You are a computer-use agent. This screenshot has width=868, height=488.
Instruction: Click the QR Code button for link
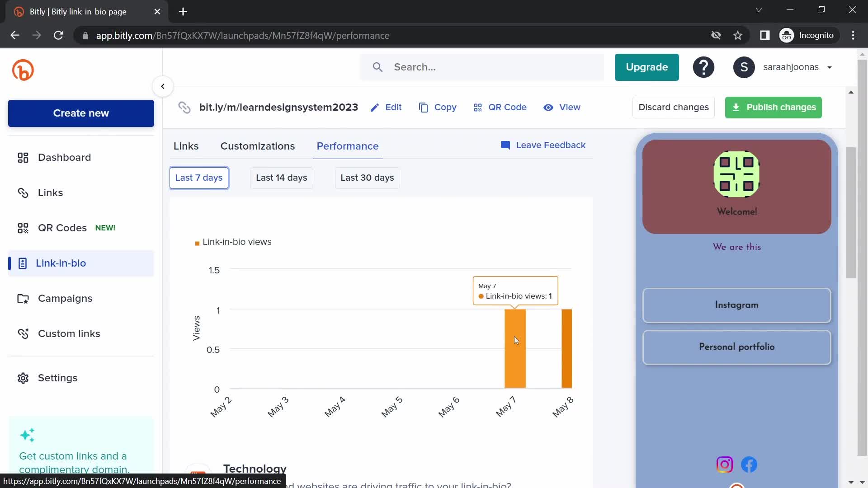500,107
